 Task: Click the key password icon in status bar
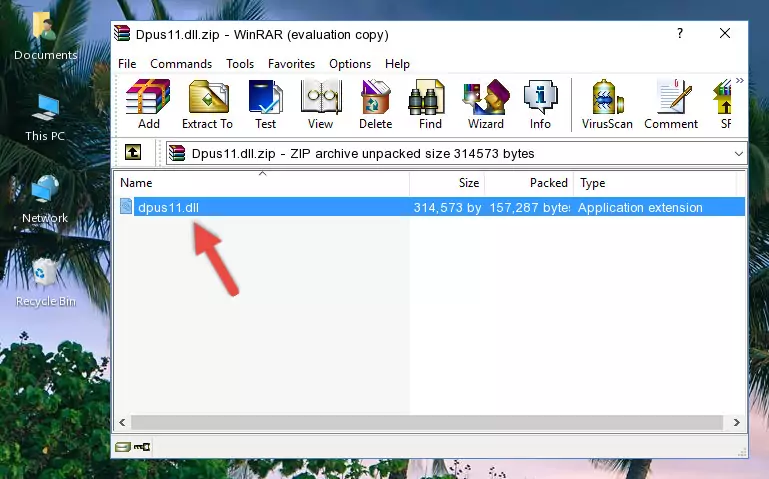(142, 447)
